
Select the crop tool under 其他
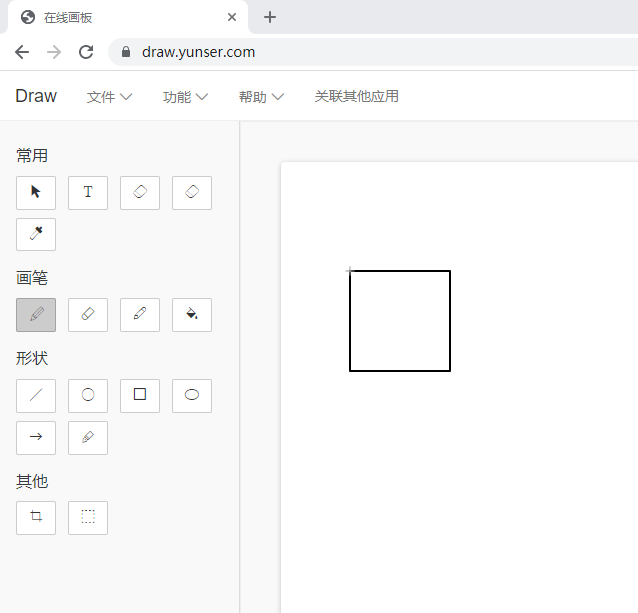(36, 518)
